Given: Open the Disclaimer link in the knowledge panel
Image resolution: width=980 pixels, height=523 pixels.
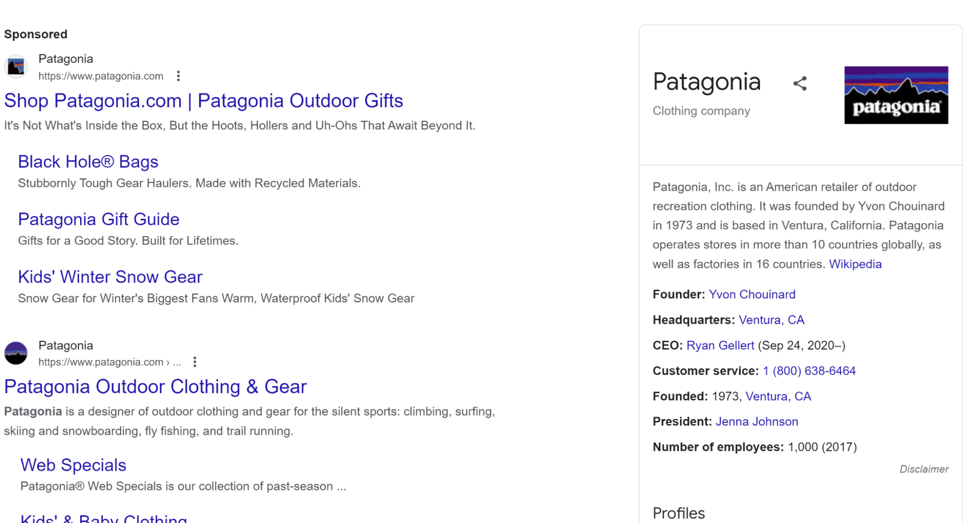Looking at the screenshot, I should point(924,469).
